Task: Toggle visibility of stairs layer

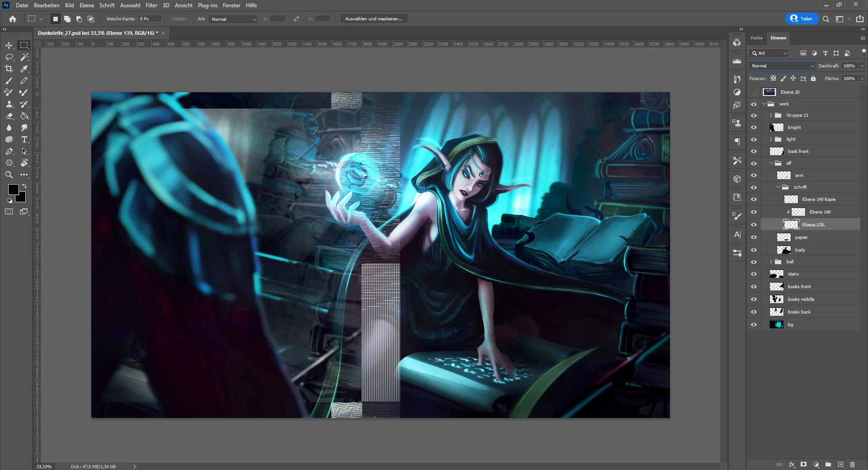Action: pos(754,274)
